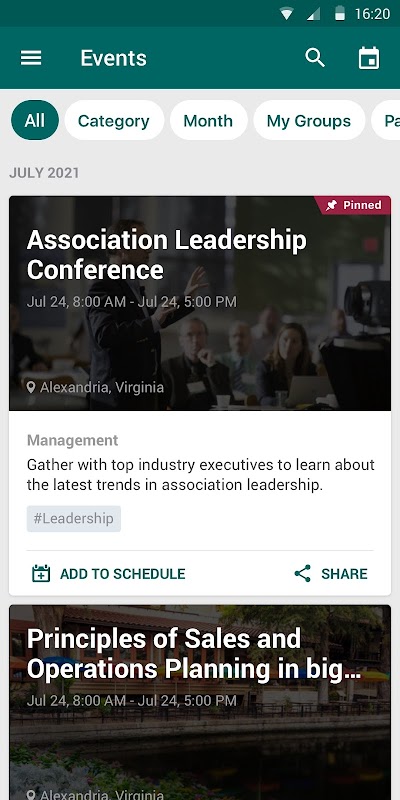The width and height of the screenshot is (400, 800).
Task: Open the Category filter chip
Action: point(114,120)
